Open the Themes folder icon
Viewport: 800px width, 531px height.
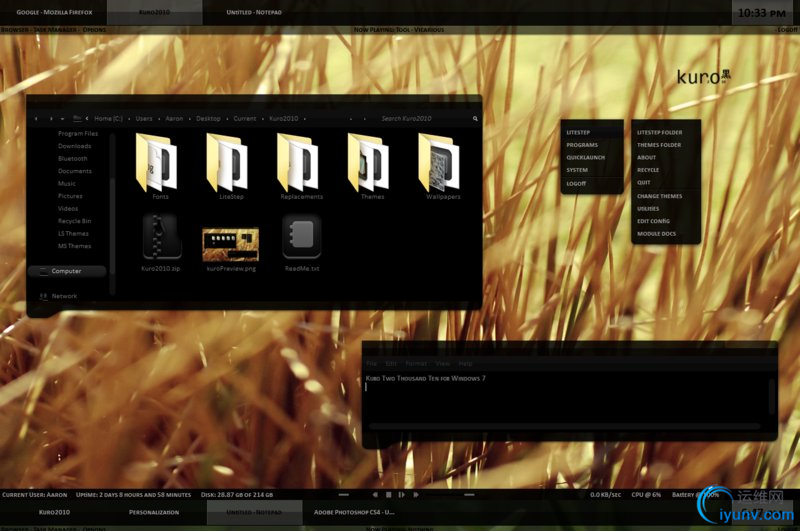click(x=369, y=162)
